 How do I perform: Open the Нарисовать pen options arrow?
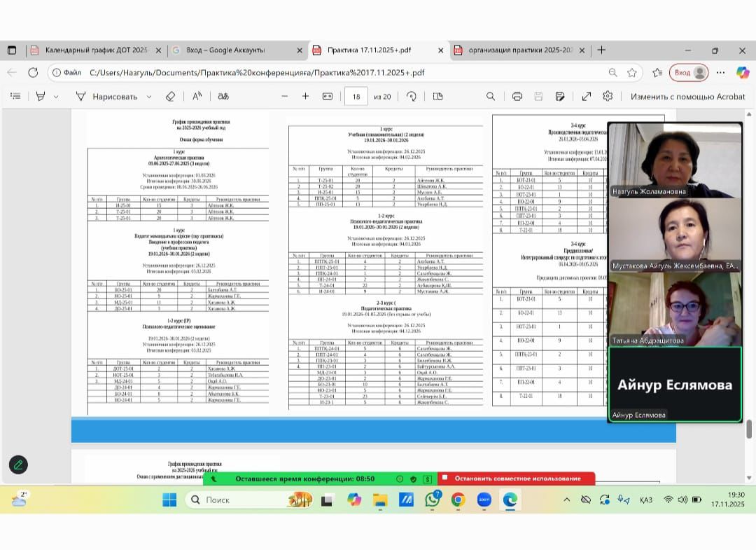pyautogui.click(x=149, y=97)
